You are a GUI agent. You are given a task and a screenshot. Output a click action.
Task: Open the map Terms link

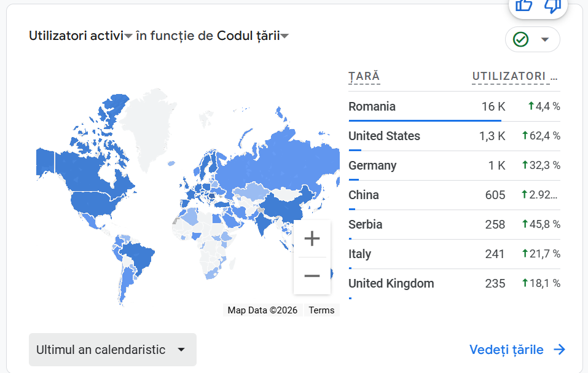321,310
